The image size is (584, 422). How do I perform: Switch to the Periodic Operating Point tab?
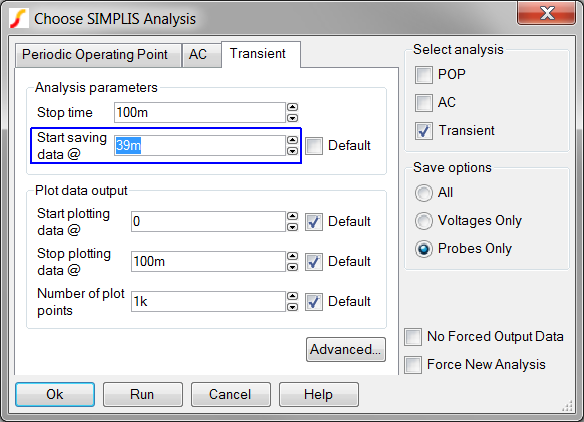click(98, 55)
